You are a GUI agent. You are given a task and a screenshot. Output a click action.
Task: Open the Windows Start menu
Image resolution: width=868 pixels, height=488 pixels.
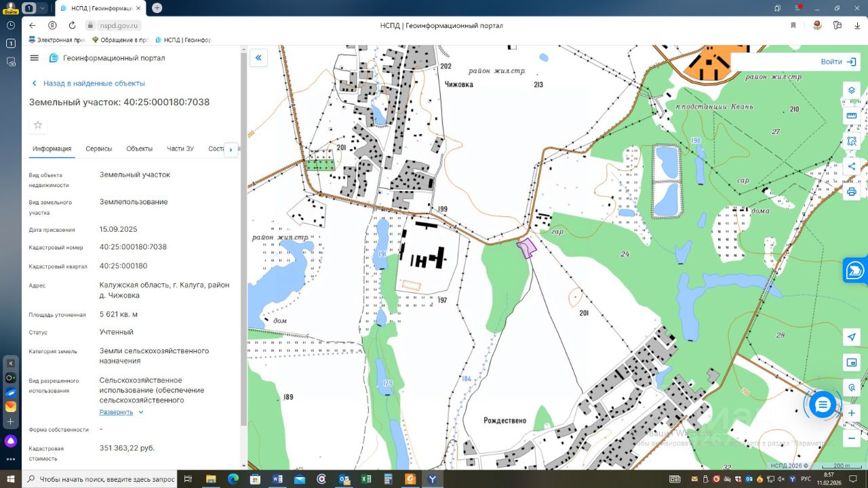[11, 479]
